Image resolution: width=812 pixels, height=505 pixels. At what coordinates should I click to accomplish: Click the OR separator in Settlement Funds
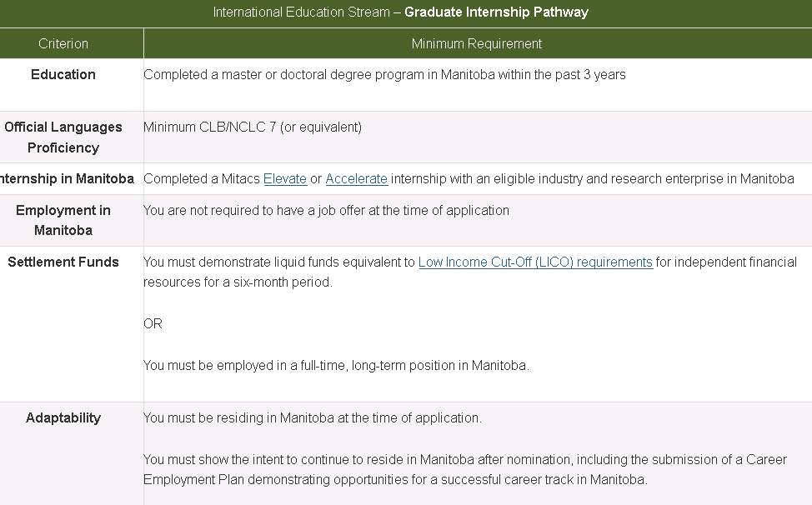153,324
